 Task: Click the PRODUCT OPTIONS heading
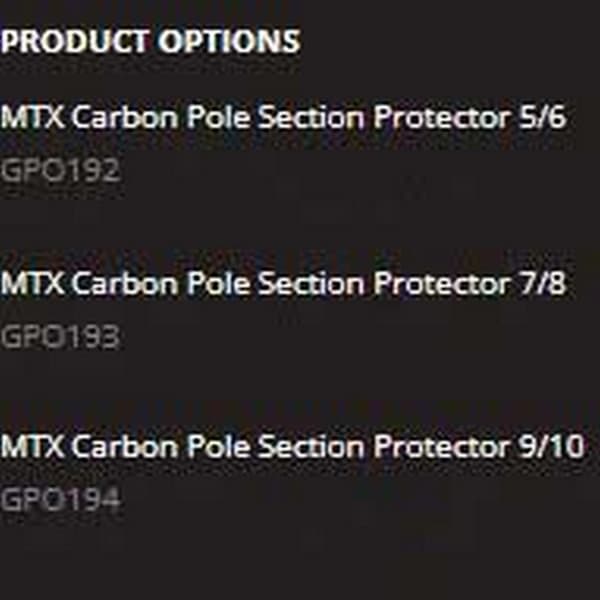(x=150, y=41)
